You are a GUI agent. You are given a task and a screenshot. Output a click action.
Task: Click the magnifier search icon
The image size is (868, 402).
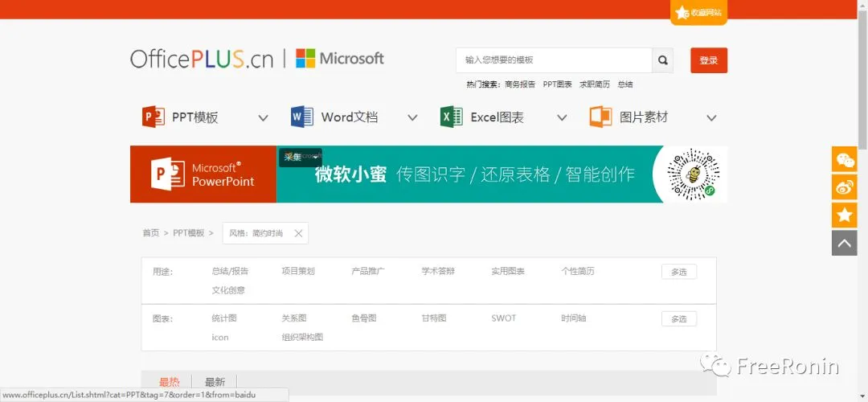tap(662, 60)
